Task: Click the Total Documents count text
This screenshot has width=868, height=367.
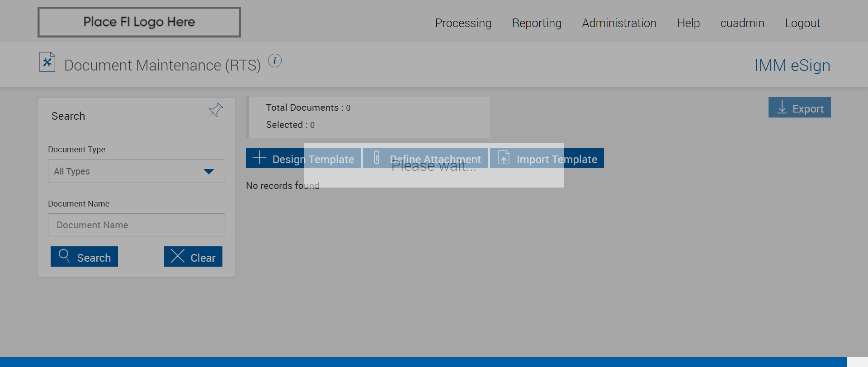Action: pos(308,108)
